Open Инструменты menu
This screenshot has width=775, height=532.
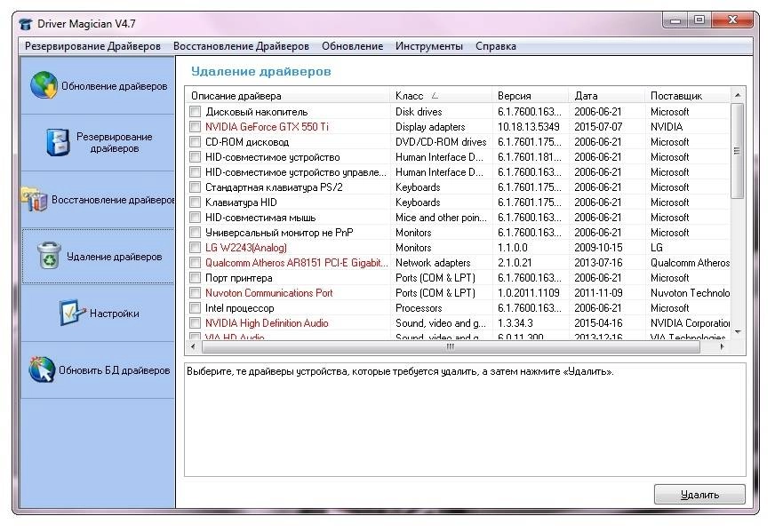pyautogui.click(x=429, y=46)
